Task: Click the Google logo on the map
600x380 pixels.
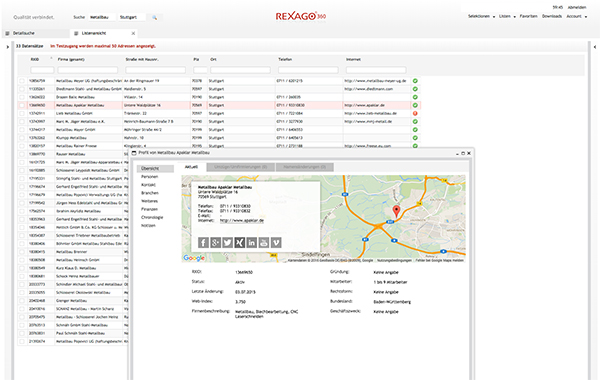Action: click(x=194, y=258)
